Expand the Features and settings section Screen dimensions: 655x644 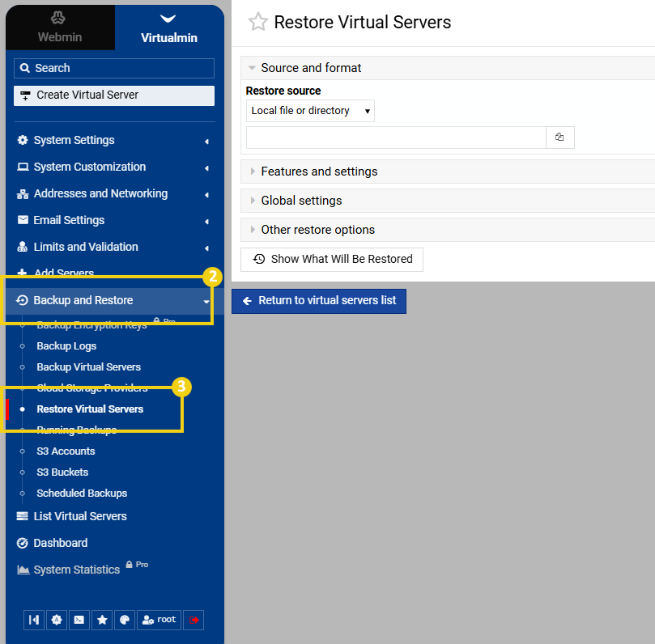click(x=319, y=172)
